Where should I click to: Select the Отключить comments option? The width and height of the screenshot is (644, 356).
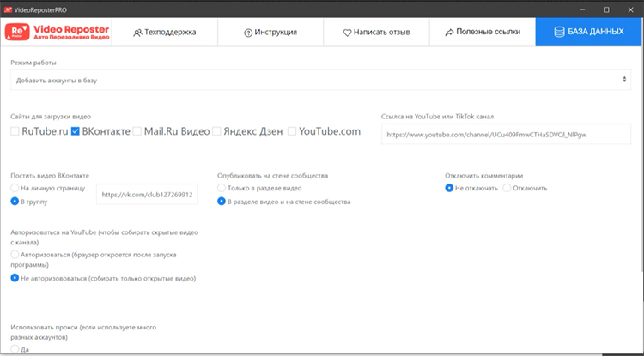[507, 188]
